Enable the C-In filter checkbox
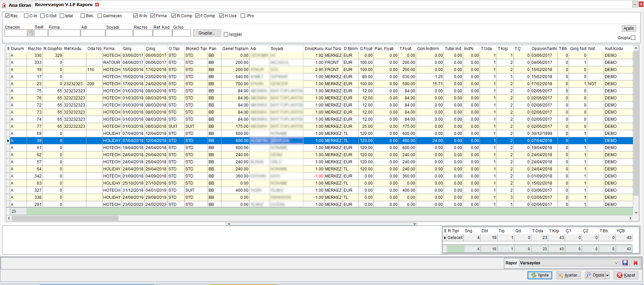The width and height of the screenshot is (644, 285). 26,16
